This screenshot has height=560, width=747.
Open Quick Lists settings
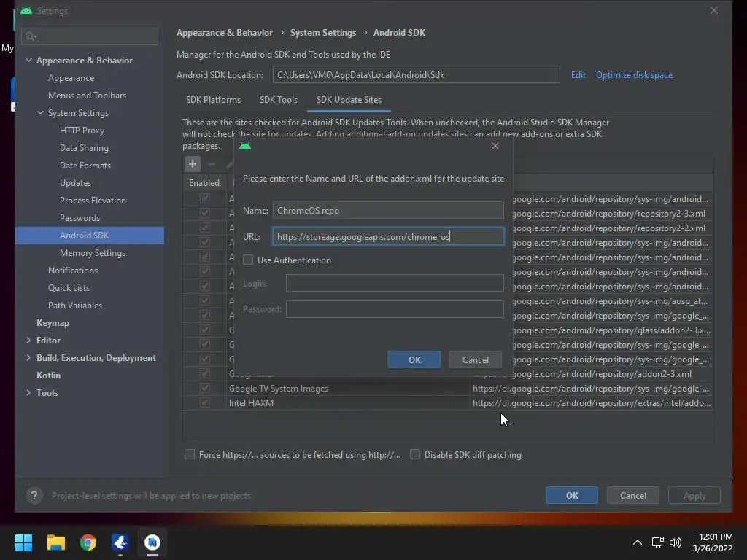point(69,288)
